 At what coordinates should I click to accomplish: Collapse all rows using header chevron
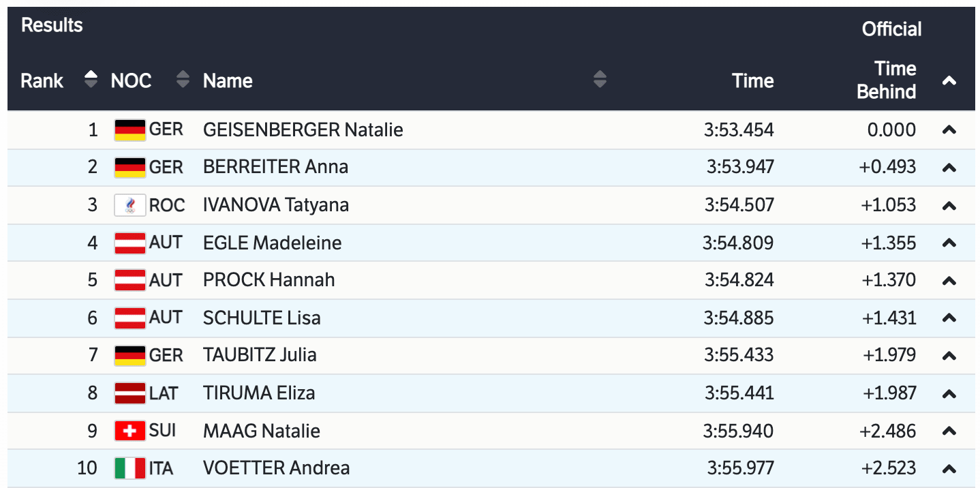pos(949,80)
